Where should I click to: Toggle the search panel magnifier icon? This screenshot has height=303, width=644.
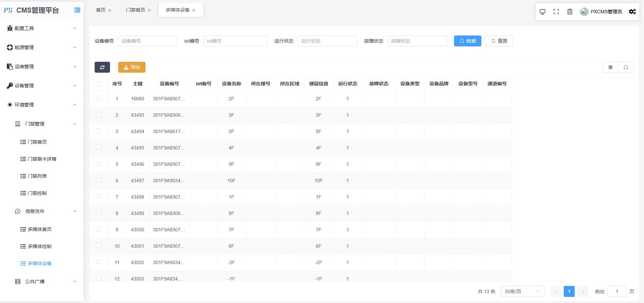(626, 67)
